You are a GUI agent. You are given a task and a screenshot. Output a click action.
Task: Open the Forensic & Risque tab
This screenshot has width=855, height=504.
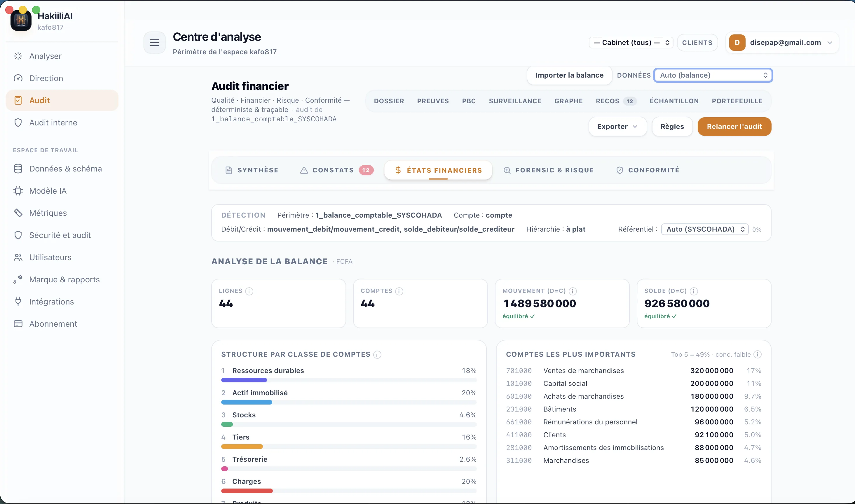(x=549, y=170)
